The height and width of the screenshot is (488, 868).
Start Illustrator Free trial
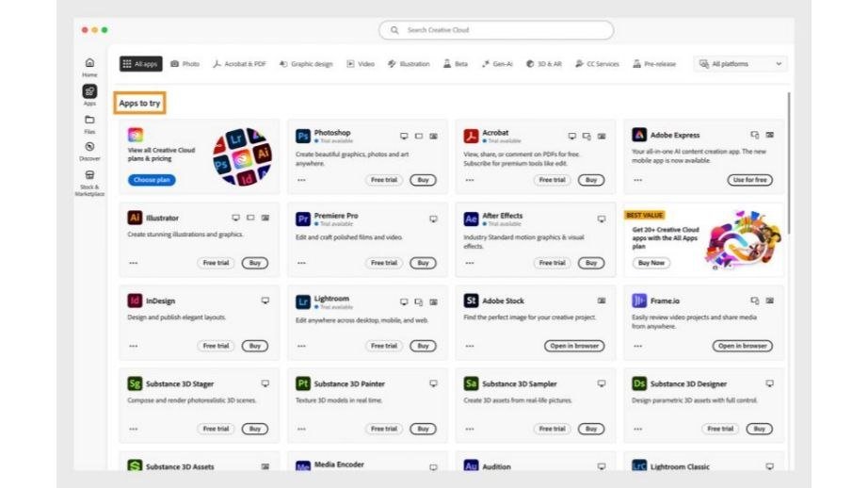tap(216, 263)
